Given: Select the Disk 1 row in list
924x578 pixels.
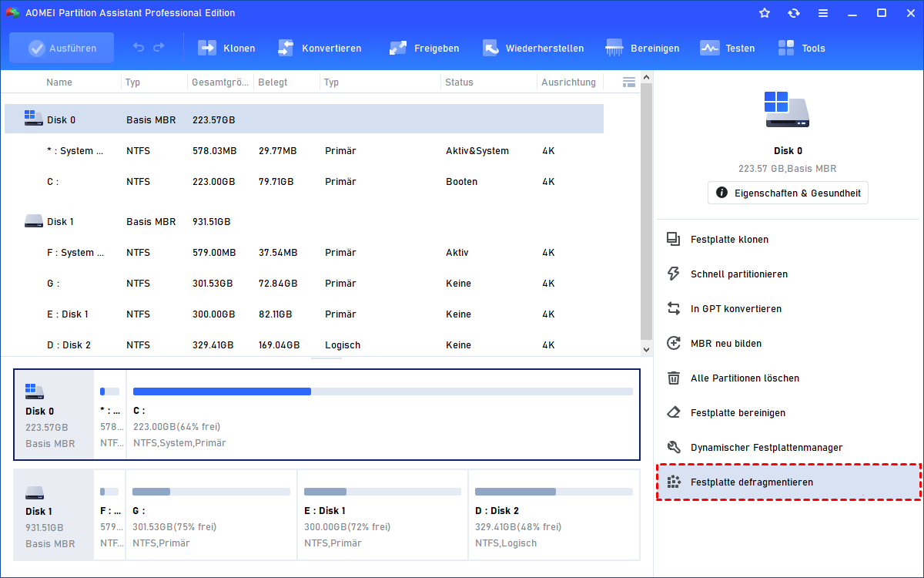Looking at the screenshot, I should (x=304, y=221).
